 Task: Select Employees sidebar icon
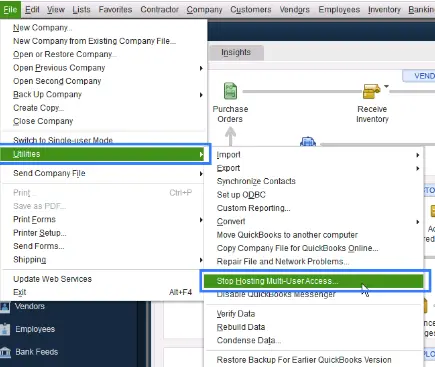[x=5, y=329]
